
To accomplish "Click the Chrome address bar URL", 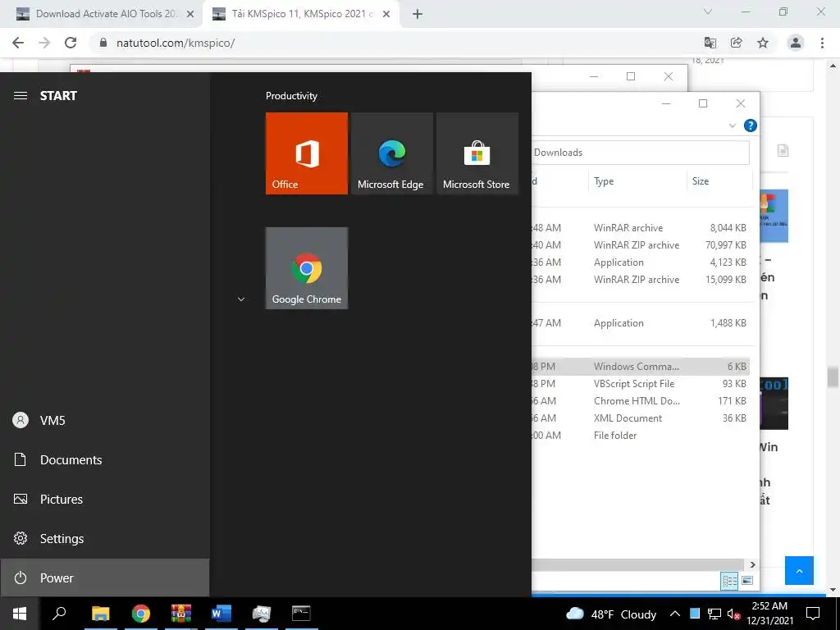I will coord(176,43).
